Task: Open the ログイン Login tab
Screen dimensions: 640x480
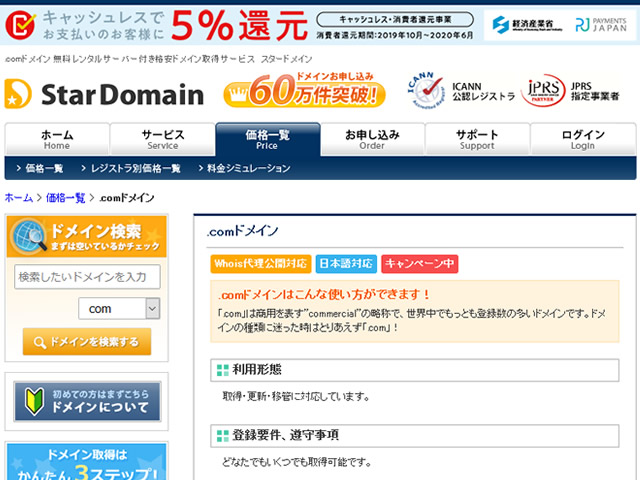Action: 583,139
